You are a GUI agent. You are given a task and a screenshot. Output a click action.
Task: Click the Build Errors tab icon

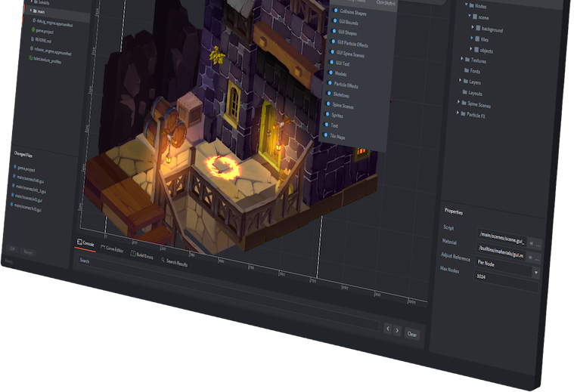[x=133, y=254]
